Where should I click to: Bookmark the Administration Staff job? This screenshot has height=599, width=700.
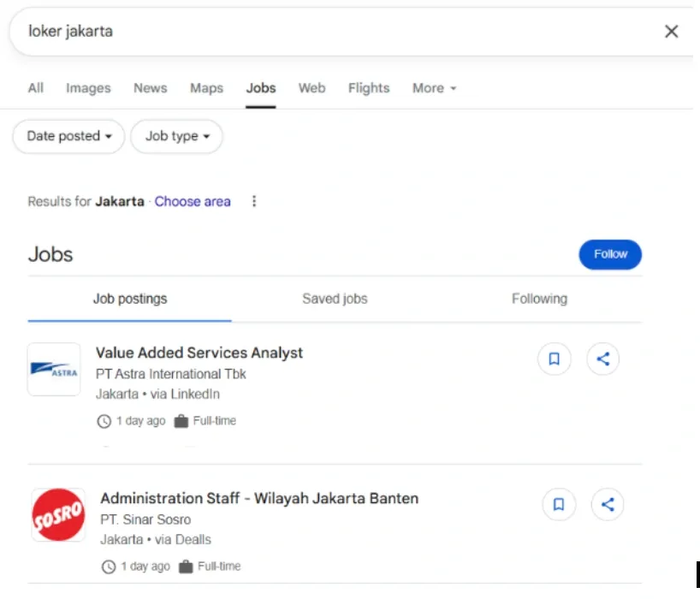tap(559, 504)
